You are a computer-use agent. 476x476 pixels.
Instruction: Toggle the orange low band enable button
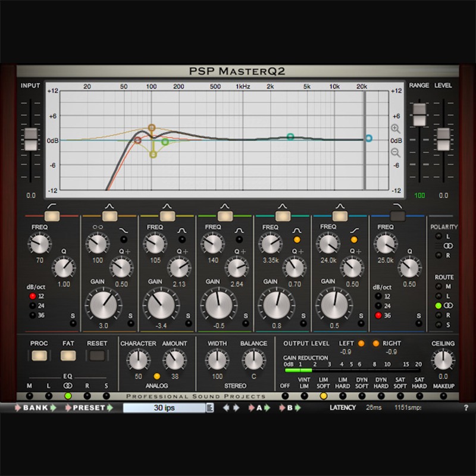click(109, 216)
